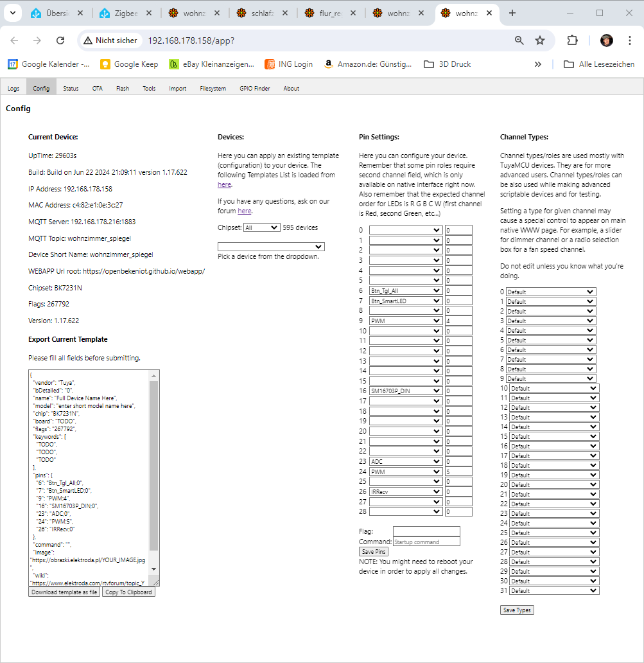Open channel 31 type dropdown
The image size is (644, 663).
coord(554,590)
